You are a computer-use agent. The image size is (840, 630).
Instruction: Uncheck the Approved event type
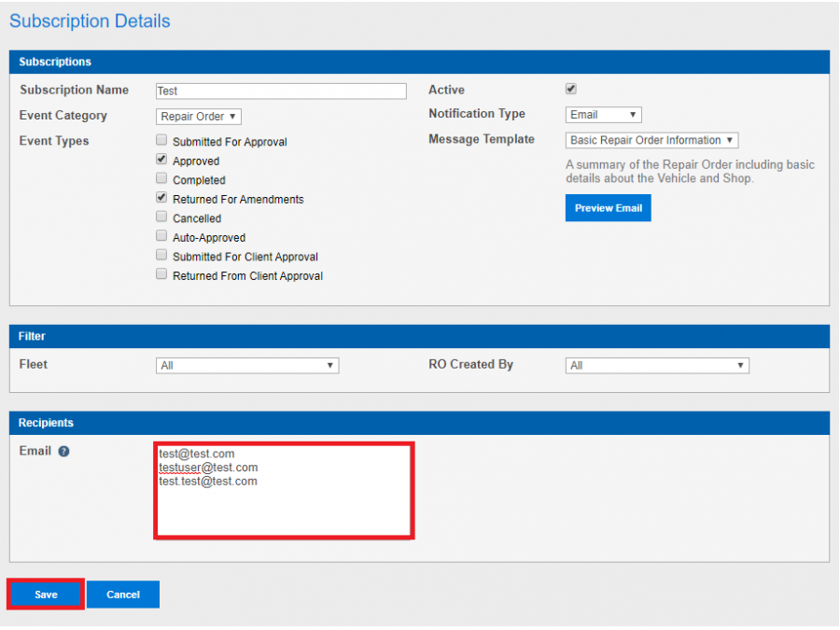[161, 161]
